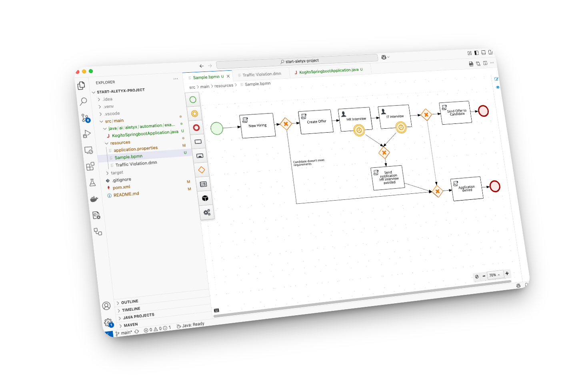Toggle the secondary side bar visibility

tap(490, 52)
